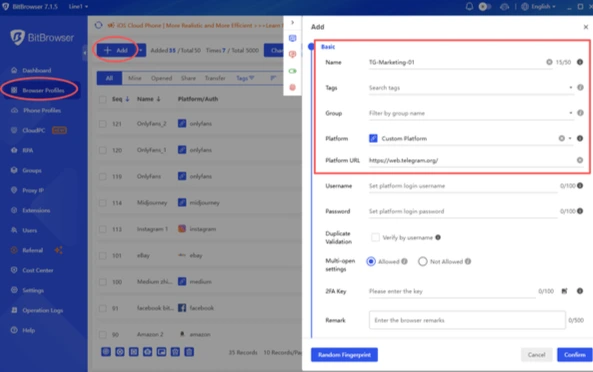Open Phone Profiles in the sidebar

pos(36,110)
